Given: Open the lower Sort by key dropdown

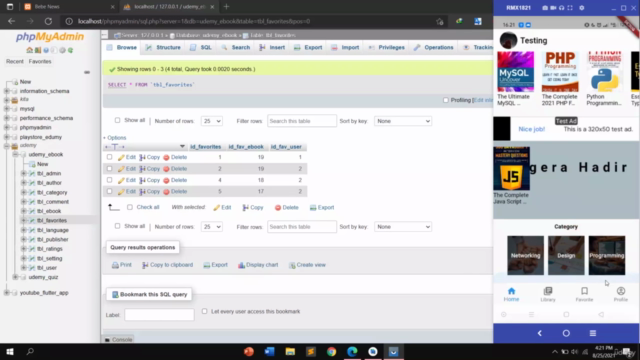Looking at the screenshot, I should click(403, 227).
